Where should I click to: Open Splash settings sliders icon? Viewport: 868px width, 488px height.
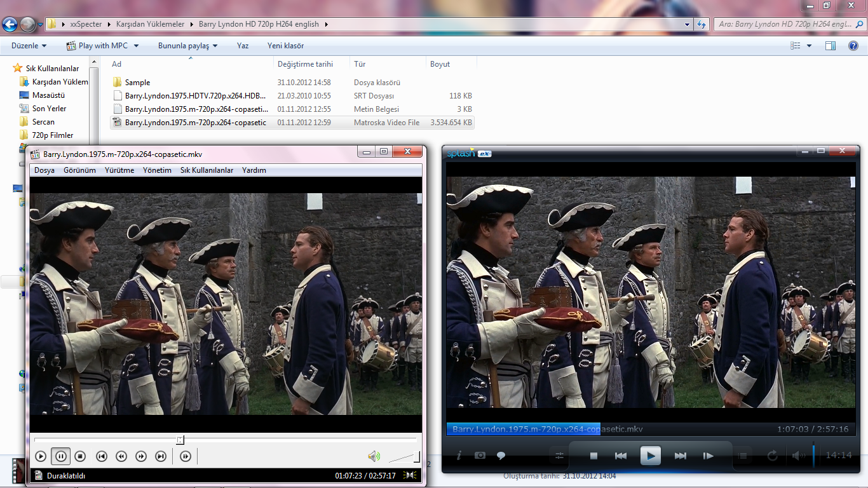560,456
